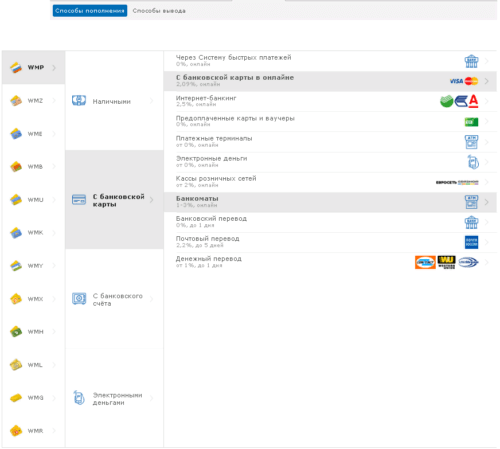500x449 pixels.
Task: Select the WMZ purse icon
Action: pyautogui.click(x=16, y=101)
